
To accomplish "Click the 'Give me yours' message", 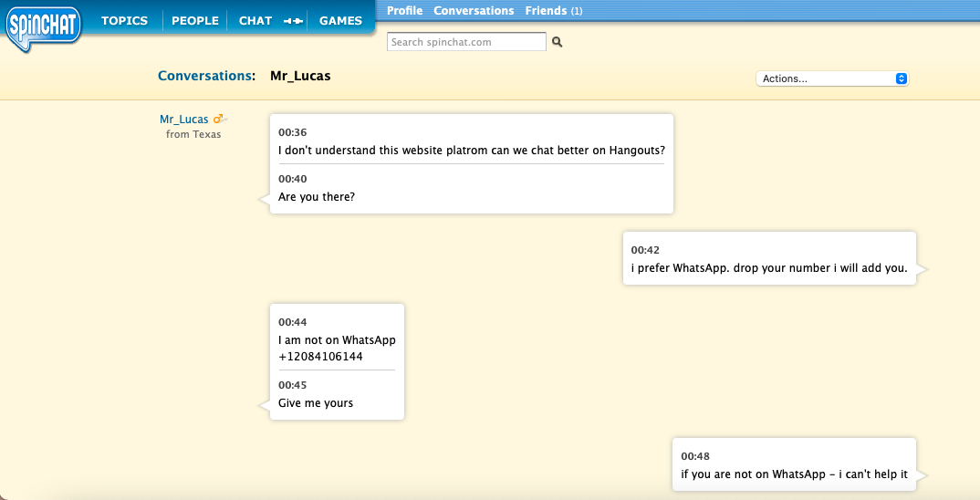I will point(316,403).
